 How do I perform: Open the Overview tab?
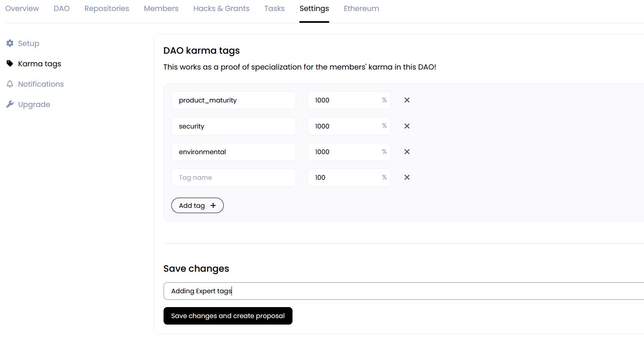coord(22,9)
